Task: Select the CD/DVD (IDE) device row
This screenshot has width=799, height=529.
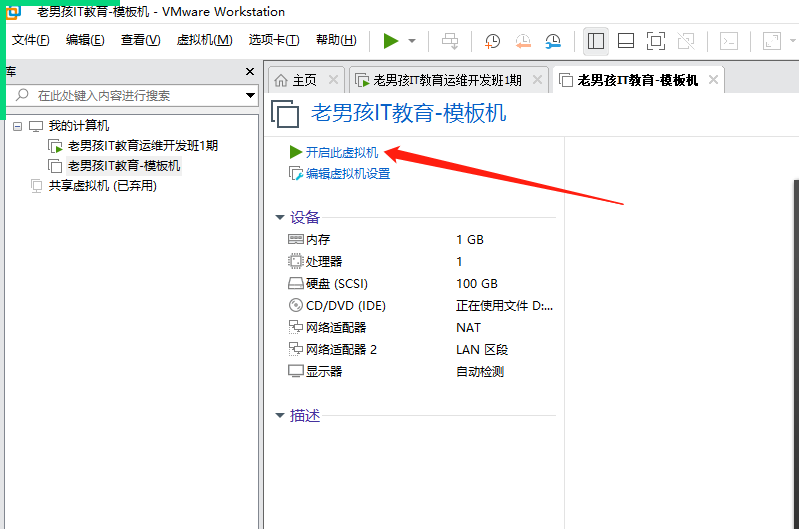Action: [x=421, y=305]
